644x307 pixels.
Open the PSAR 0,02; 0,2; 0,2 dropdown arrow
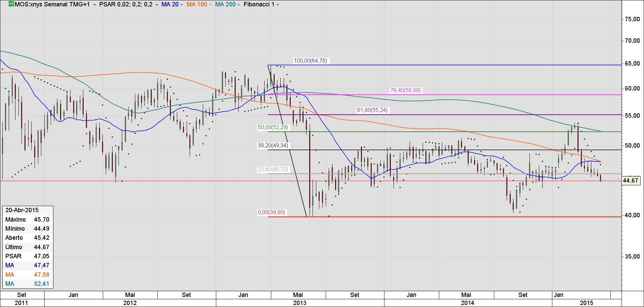(x=157, y=5)
